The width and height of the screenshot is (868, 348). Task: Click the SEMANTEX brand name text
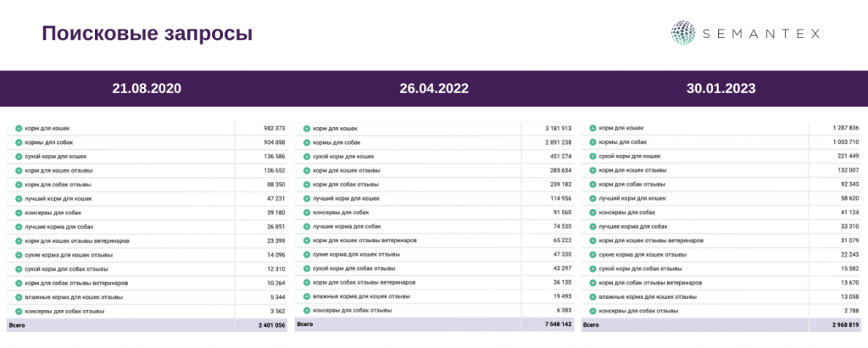(x=760, y=34)
